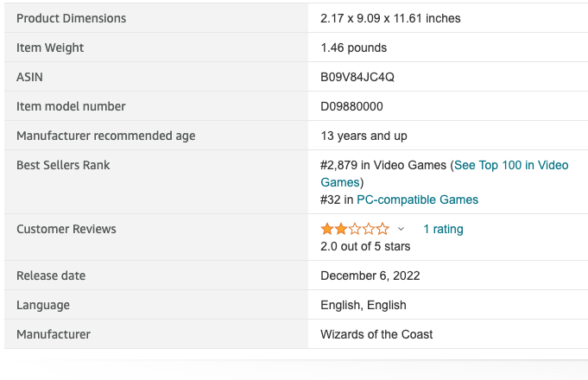Click the #2,879 in Video Games rank text
588x380 pixels.
[383, 165]
